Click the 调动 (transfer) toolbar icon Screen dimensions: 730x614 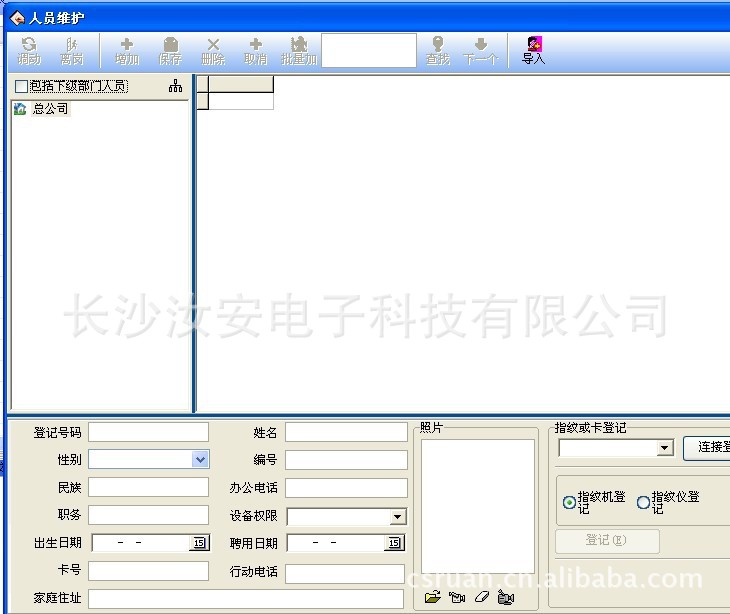coord(29,51)
